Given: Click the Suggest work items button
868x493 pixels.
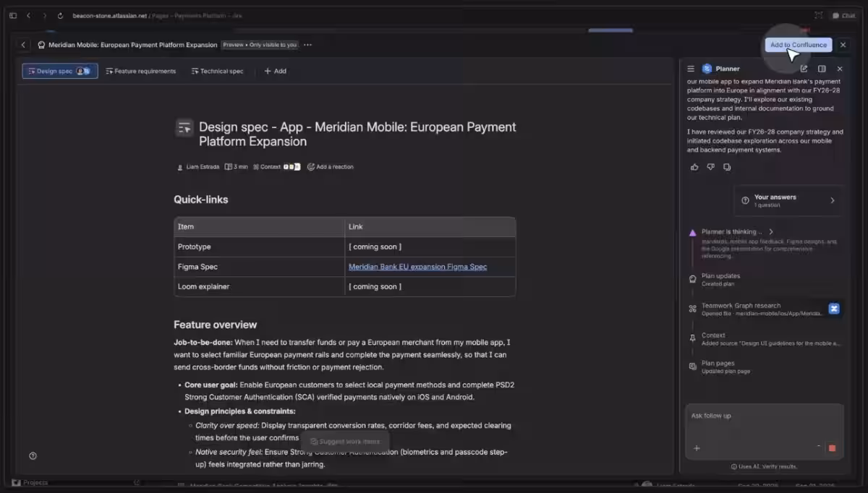Looking at the screenshot, I should (345, 442).
